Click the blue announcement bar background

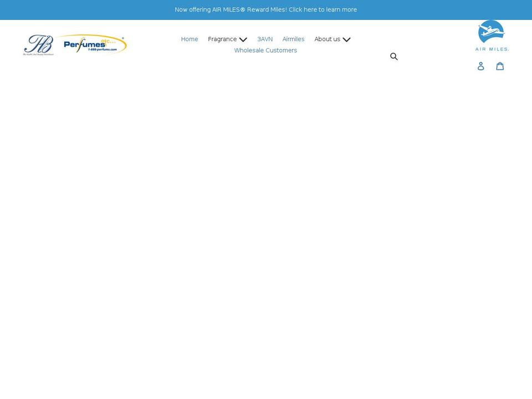click(x=83, y=10)
